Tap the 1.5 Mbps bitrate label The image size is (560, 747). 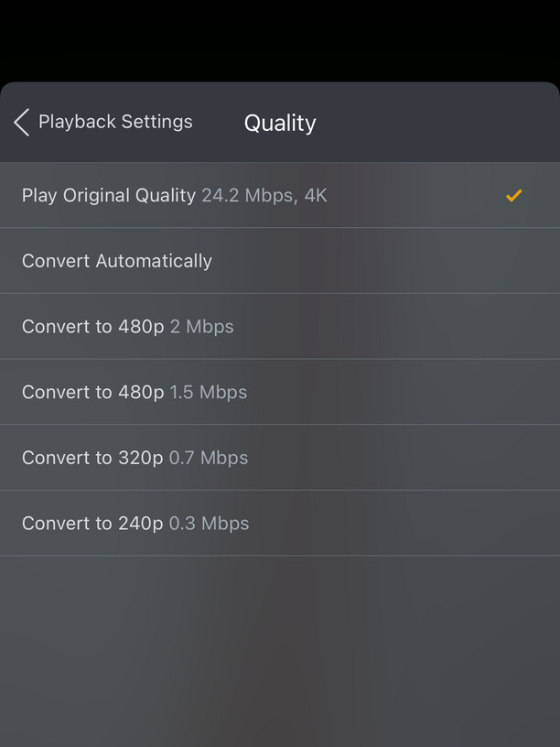[x=209, y=392]
